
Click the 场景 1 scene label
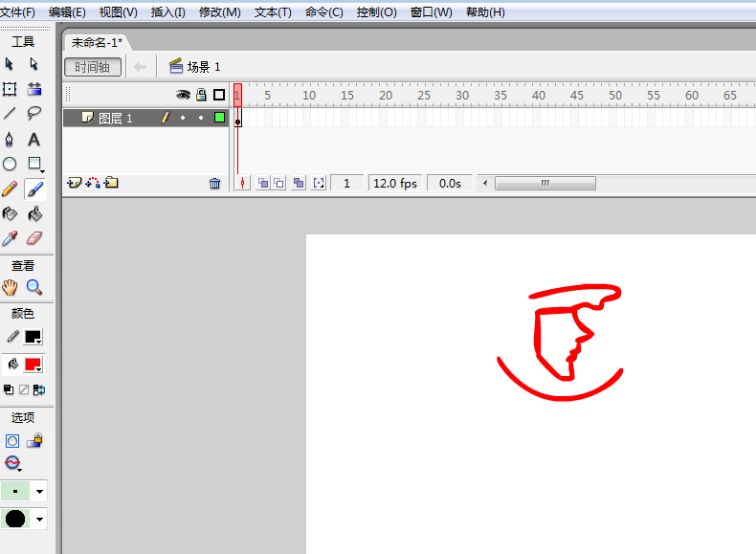[x=195, y=67]
